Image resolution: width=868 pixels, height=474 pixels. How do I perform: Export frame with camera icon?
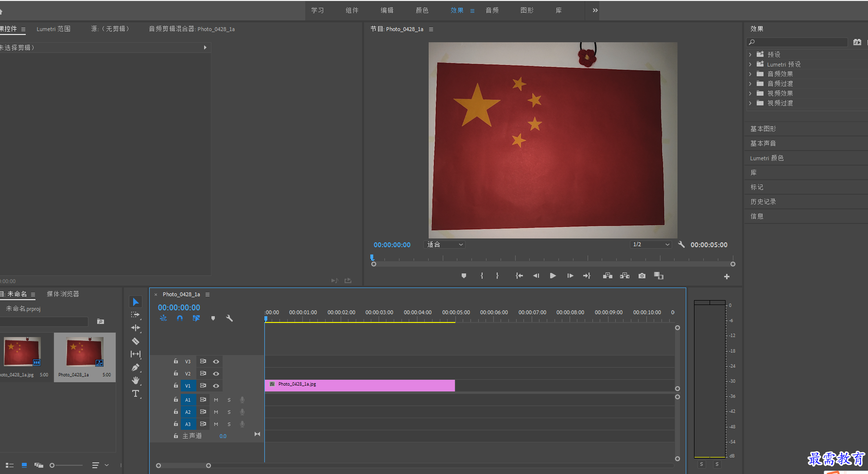click(642, 276)
